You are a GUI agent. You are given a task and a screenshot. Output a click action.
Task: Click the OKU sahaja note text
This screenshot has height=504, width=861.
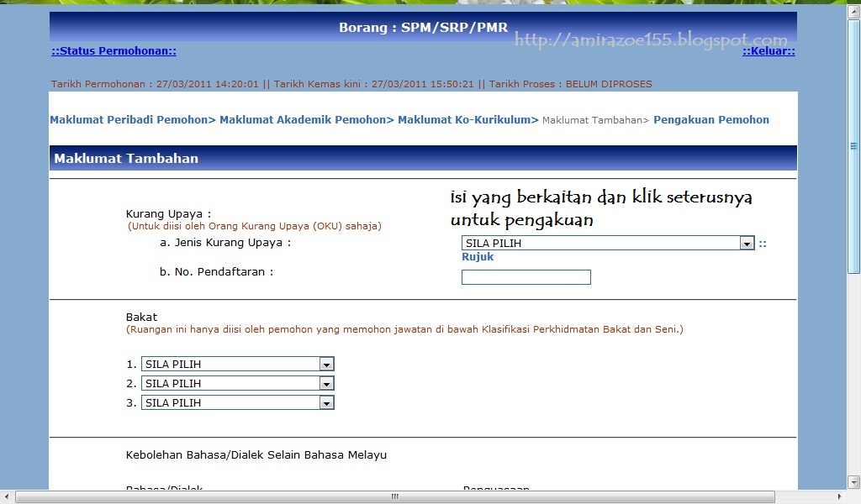(x=254, y=226)
